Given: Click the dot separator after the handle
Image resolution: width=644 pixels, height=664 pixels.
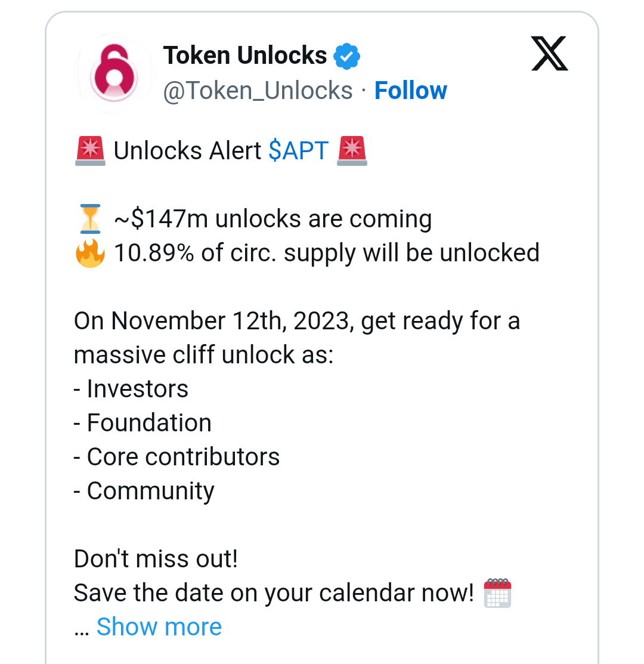Looking at the screenshot, I should pyautogui.click(x=364, y=89).
